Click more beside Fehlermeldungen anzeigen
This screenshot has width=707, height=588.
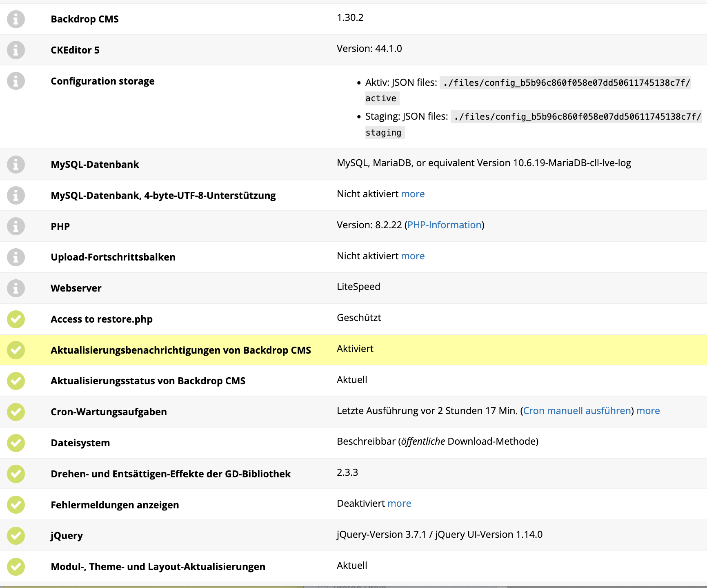pyautogui.click(x=399, y=503)
